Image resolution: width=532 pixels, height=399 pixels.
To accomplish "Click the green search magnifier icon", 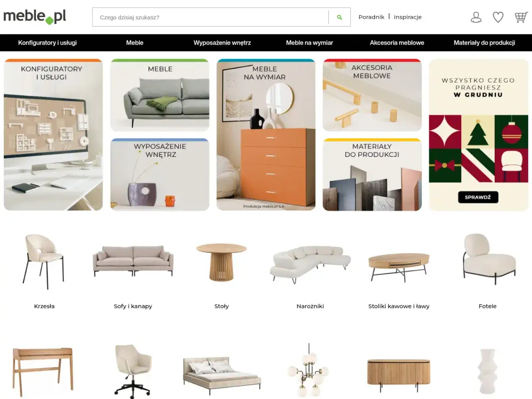I will click(339, 18).
